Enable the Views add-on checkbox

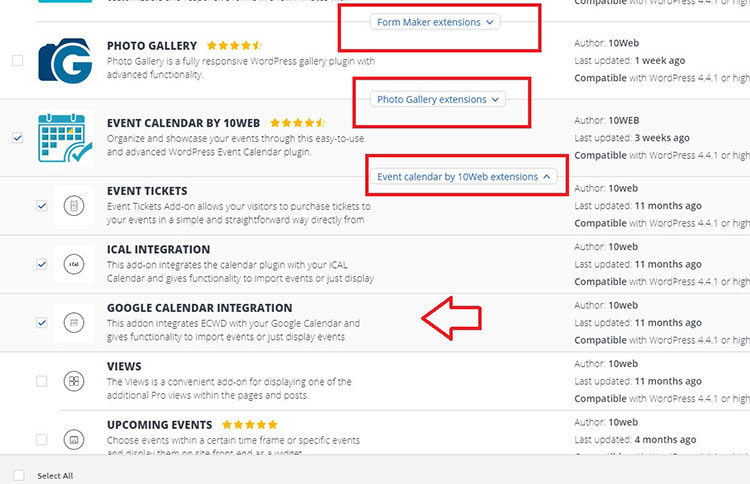(41, 381)
